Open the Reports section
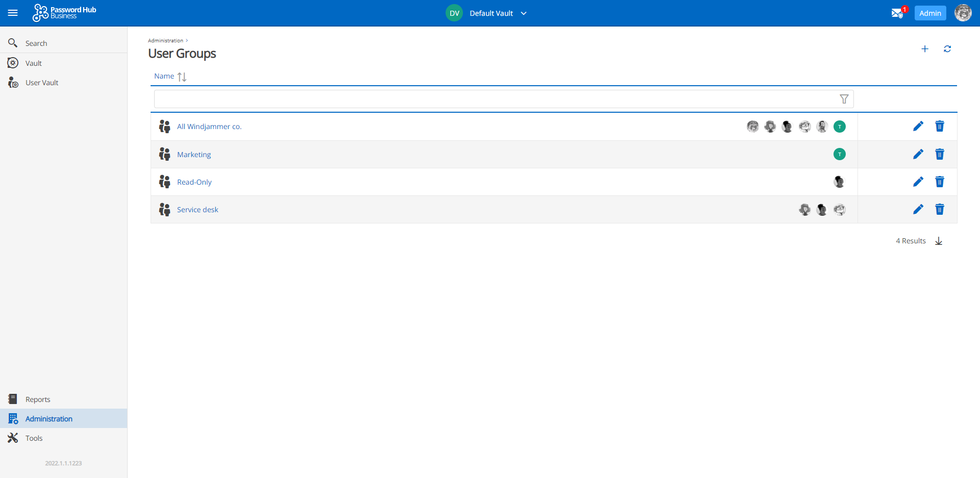The height and width of the screenshot is (478, 980). pyautogui.click(x=38, y=399)
